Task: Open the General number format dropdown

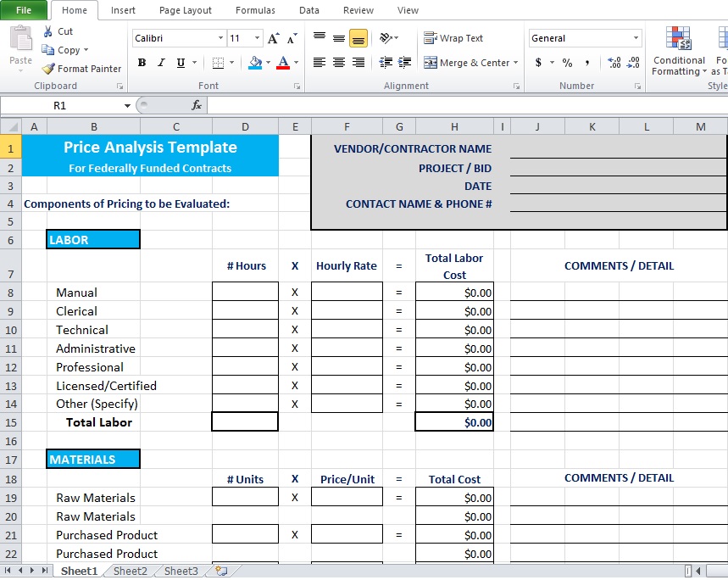Action: click(636, 38)
